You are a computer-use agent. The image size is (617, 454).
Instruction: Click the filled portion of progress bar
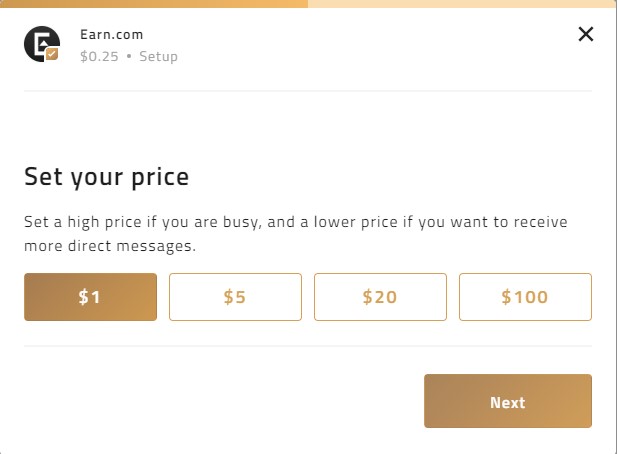tap(154, 4)
